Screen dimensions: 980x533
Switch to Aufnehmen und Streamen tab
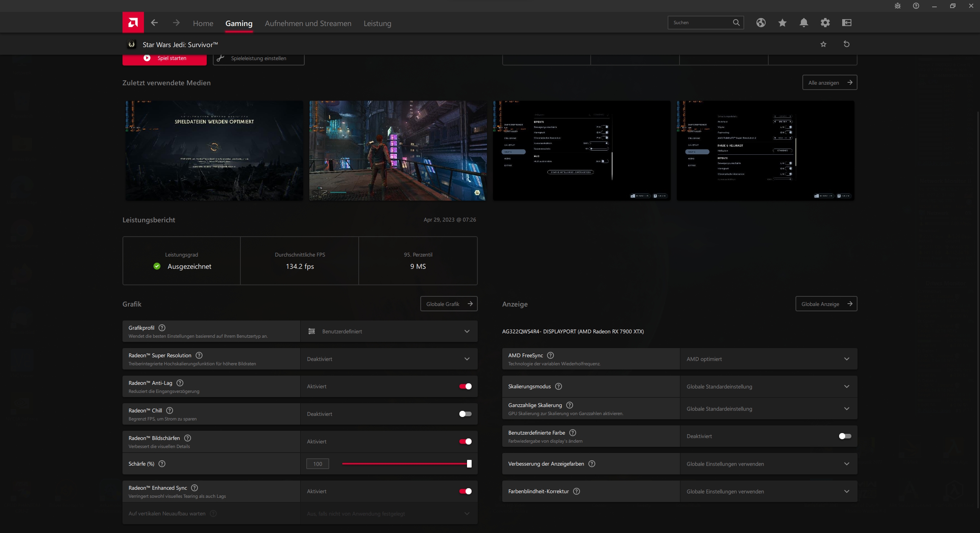click(308, 23)
